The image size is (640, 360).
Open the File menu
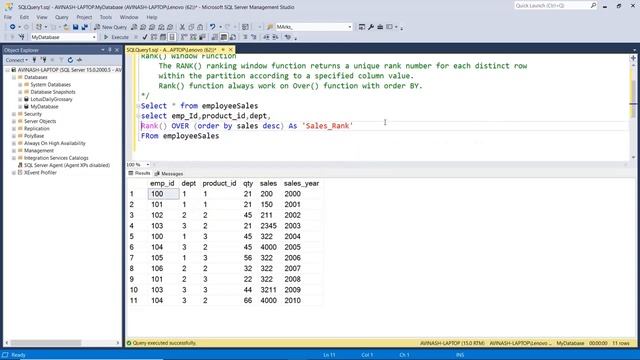coord(8,17)
